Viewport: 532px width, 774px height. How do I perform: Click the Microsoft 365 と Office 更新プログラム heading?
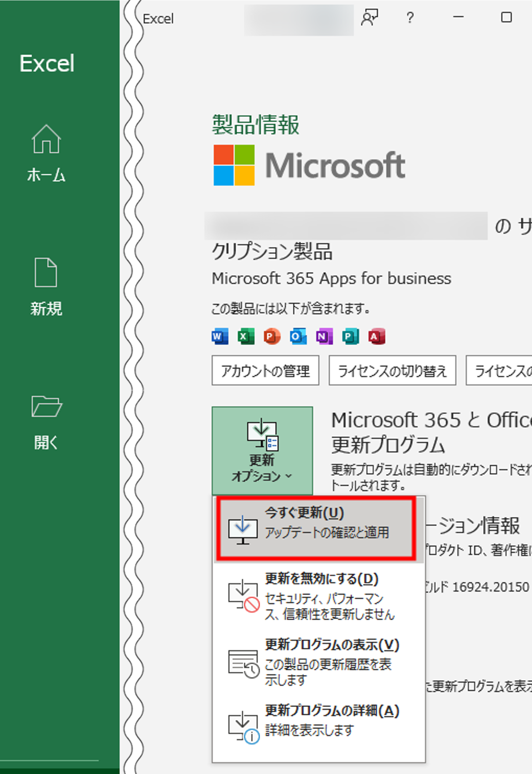pyautogui.click(x=432, y=432)
